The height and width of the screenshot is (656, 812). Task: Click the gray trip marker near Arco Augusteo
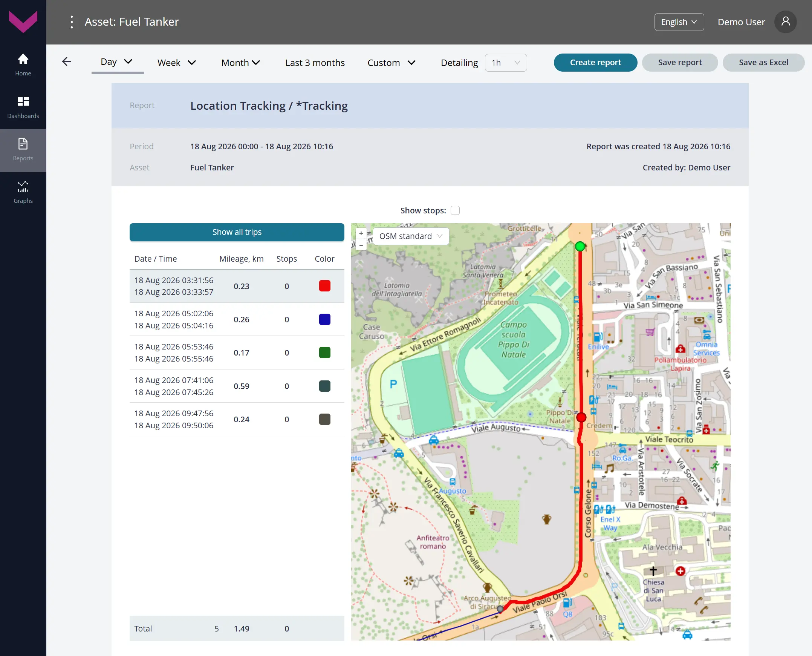500,609
